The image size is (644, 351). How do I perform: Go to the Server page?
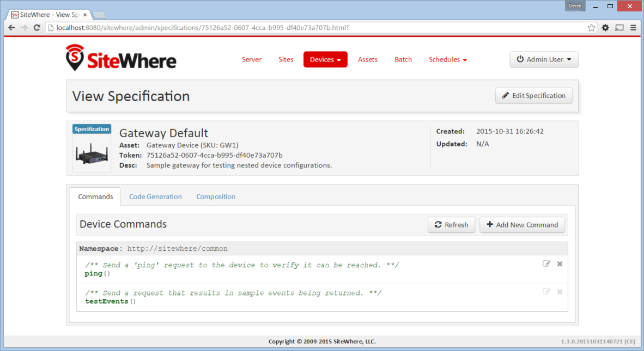(x=252, y=59)
